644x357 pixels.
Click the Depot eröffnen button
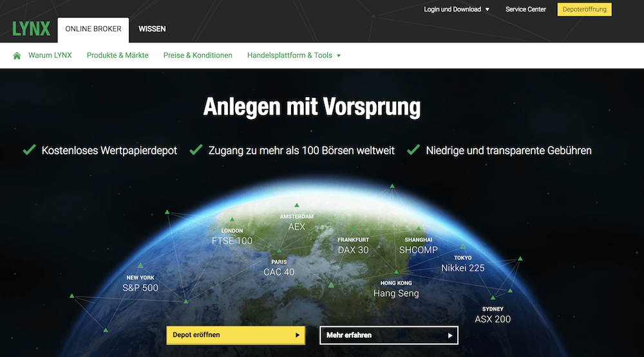coord(236,335)
